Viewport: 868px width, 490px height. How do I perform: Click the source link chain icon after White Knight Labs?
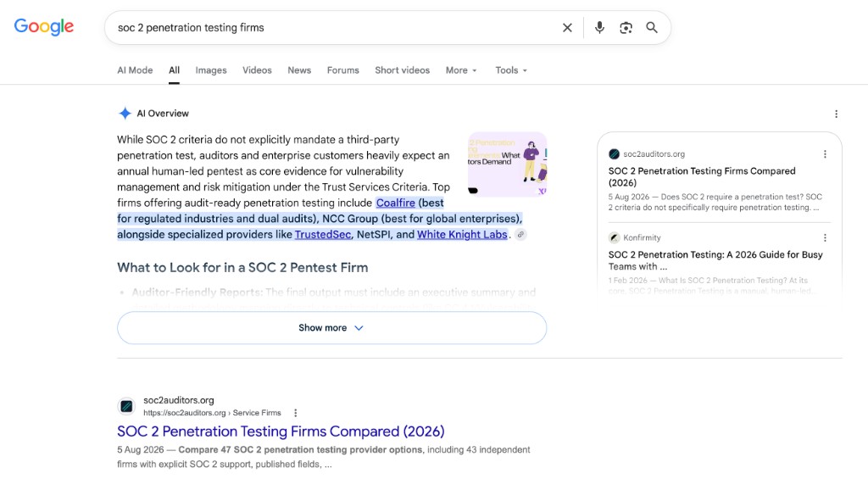[520, 235]
